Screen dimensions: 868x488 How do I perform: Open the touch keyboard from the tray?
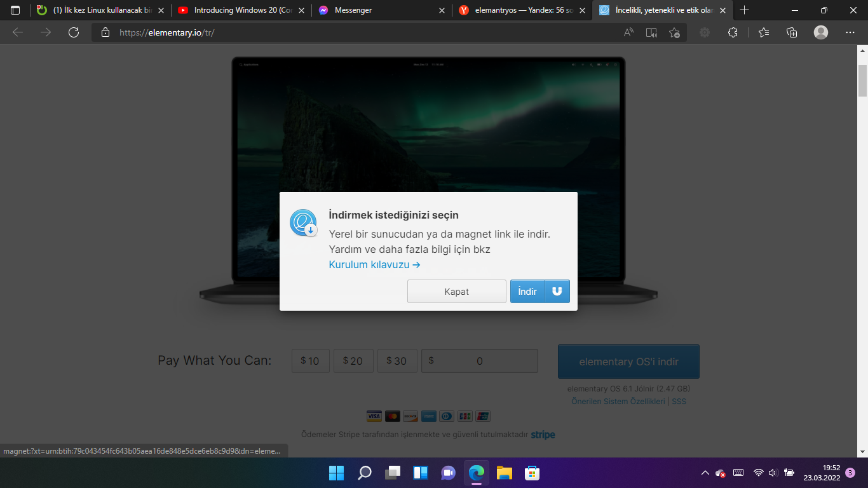coord(738,473)
